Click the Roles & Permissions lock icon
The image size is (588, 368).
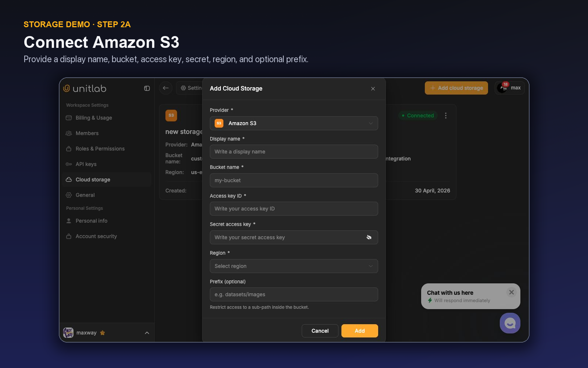[69, 149]
